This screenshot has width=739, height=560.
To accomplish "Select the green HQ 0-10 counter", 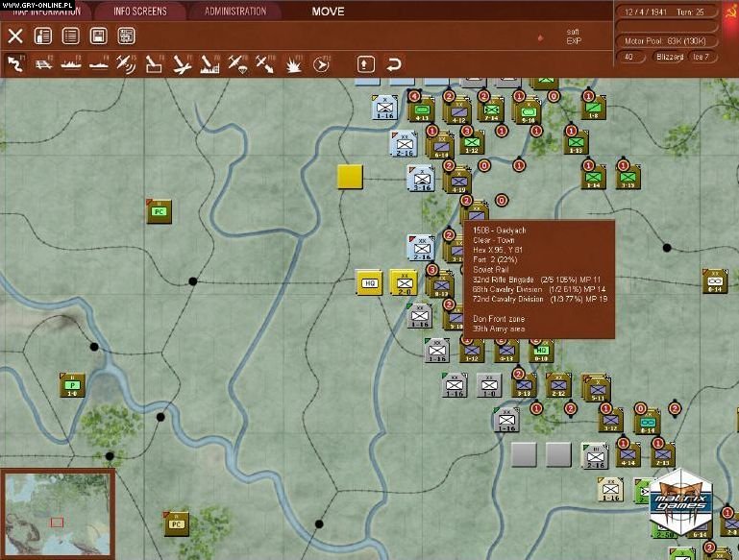I will 541,351.
